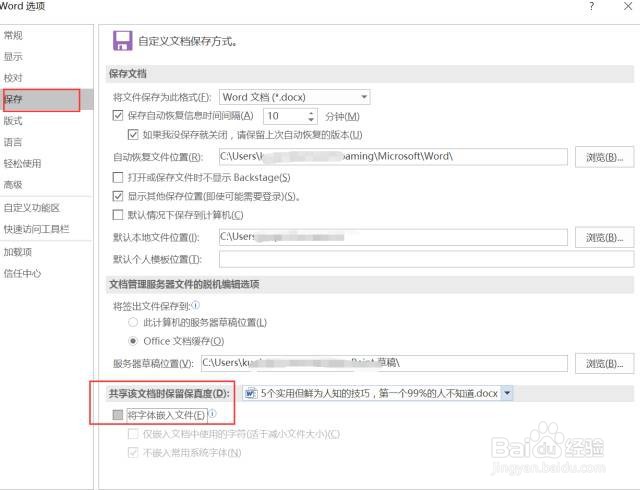Open the 轻松使用 options category

coord(22,164)
